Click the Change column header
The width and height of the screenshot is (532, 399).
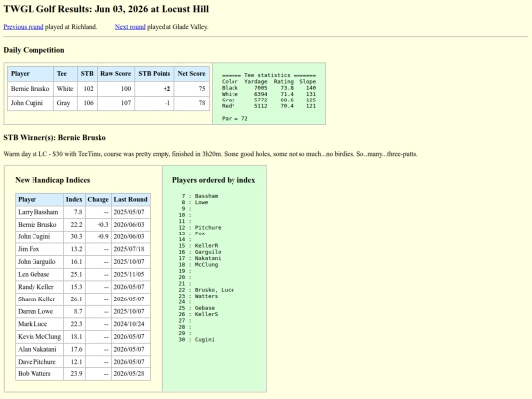99,199
